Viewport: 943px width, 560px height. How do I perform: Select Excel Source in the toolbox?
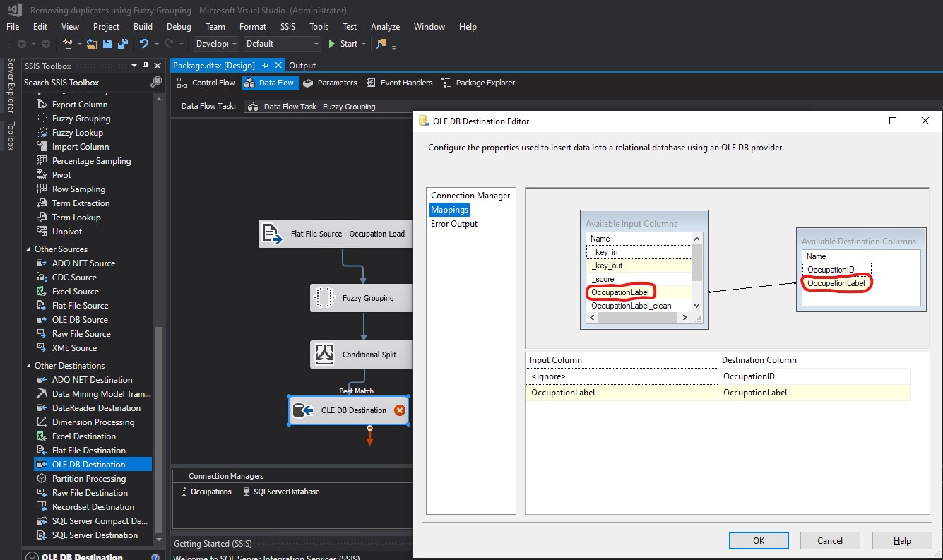(76, 292)
